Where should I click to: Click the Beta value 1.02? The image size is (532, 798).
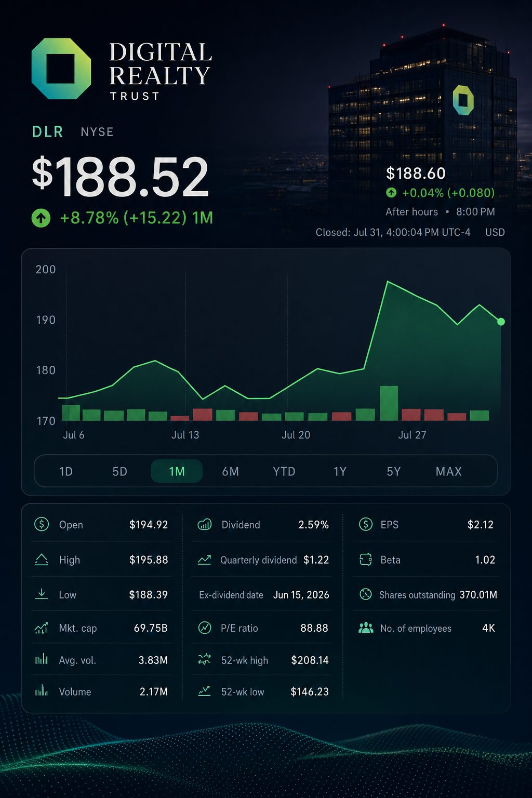[485, 560]
